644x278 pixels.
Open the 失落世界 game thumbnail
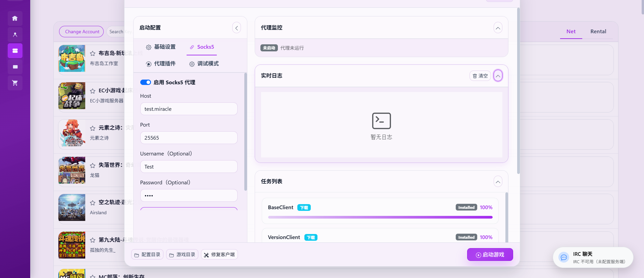tap(72, 170)
